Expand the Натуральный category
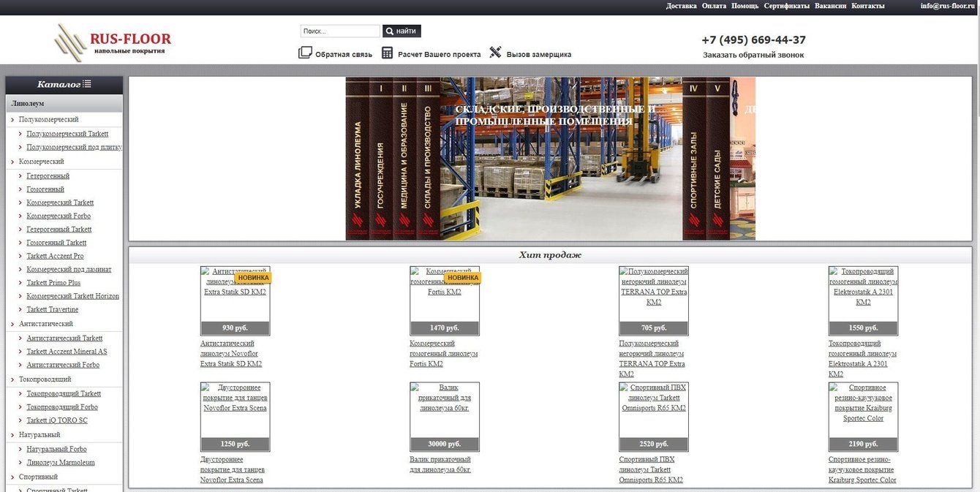Image resolution: width=980 pixels, height=492 pixels. pyautogui.click(x=39, y=435)
